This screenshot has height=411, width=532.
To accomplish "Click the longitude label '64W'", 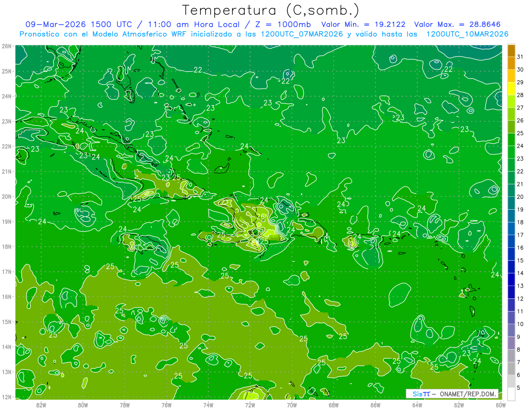I will click(417, 404).
